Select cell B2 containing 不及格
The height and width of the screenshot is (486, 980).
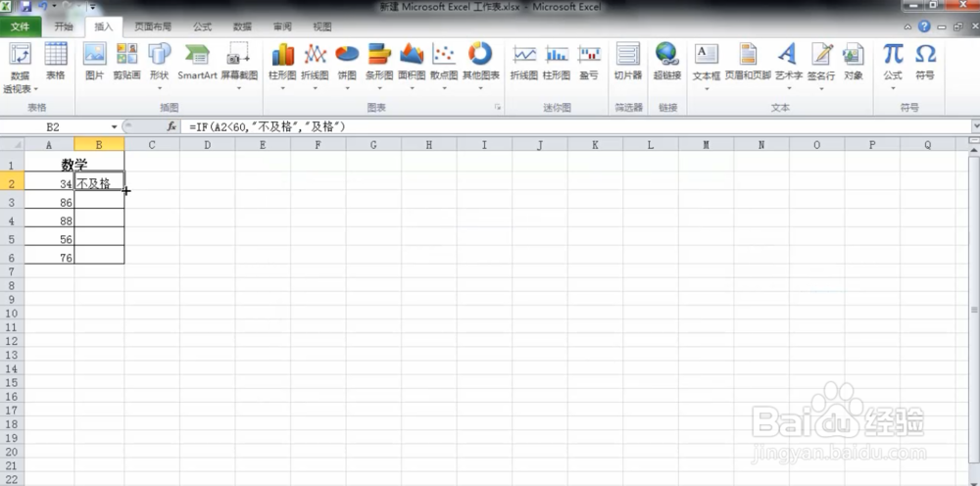[99, 183]
